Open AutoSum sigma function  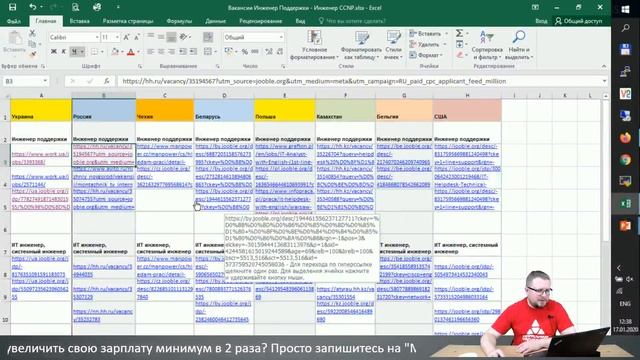(x=459, y=33)
